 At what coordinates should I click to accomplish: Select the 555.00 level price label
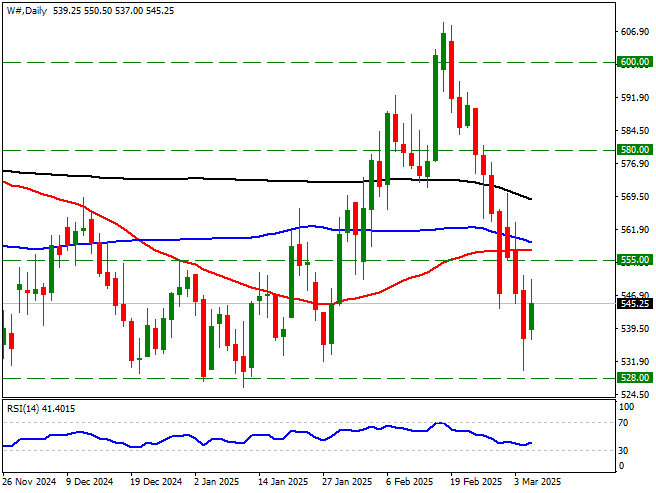tap(635, 260)
